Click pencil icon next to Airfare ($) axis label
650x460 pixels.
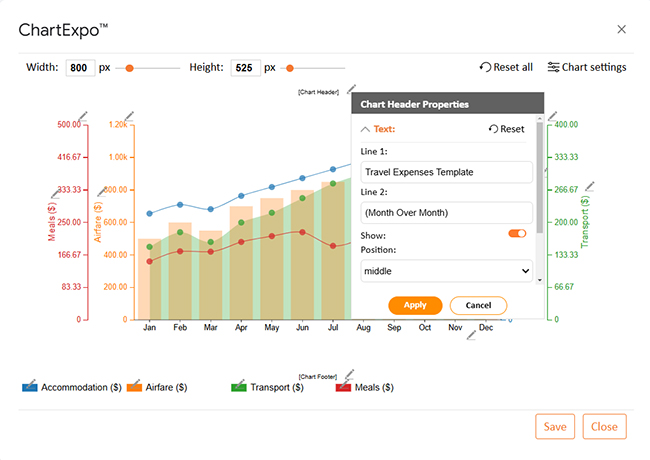102,191
